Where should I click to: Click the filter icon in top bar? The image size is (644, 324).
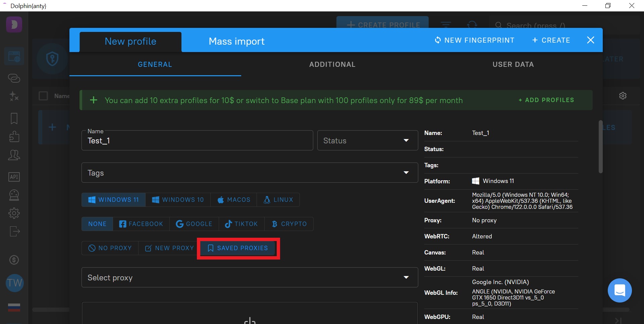tap(446, 25)
